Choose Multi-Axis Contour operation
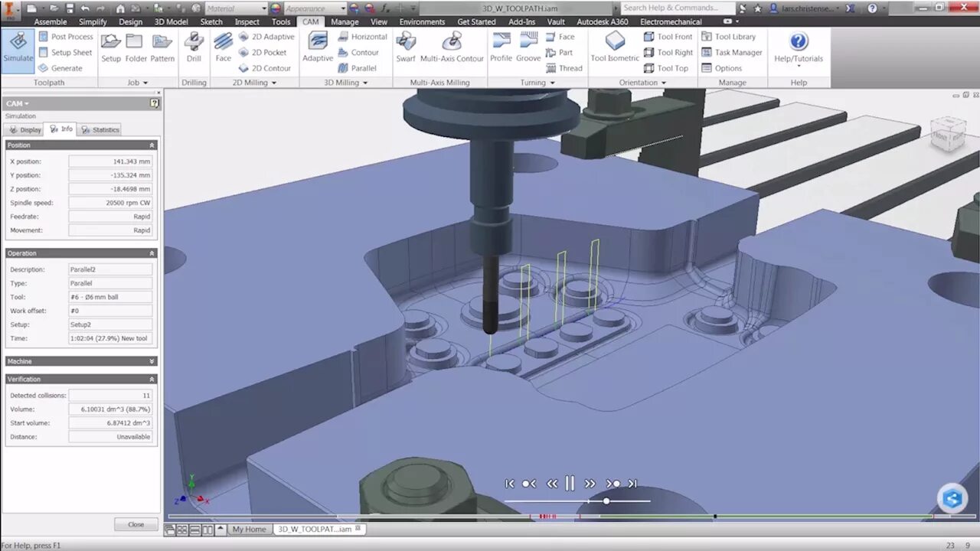980x551 pixels. click(452, 48)
